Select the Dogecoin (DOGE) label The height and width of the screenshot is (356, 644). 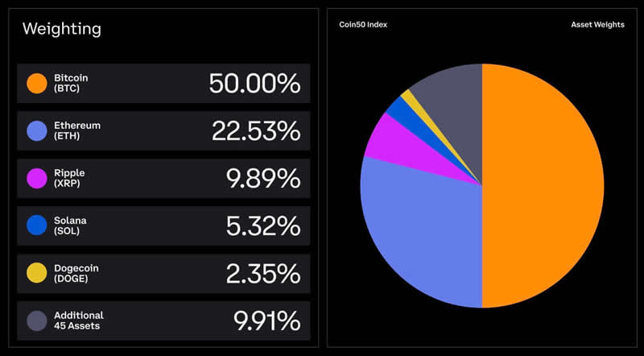(x=76, y=273)
